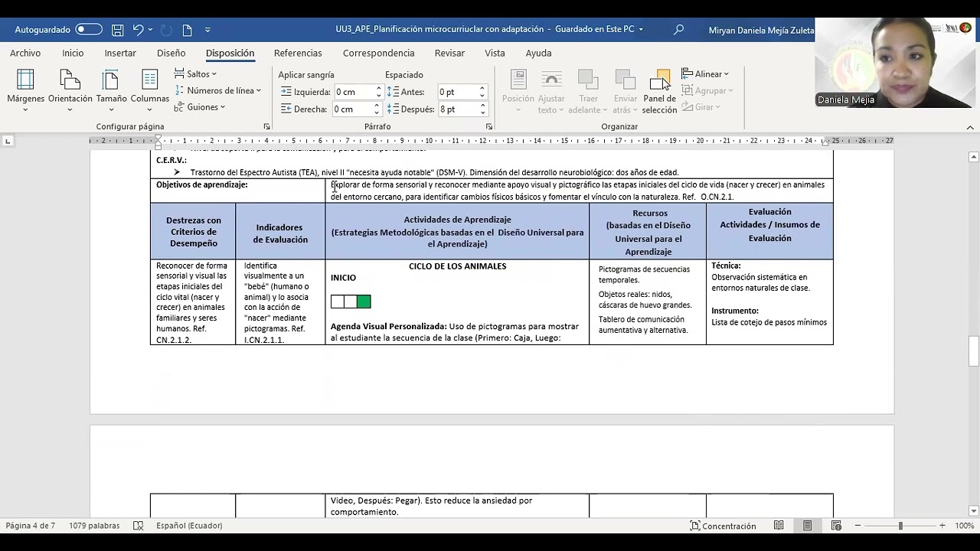Increase the Antes spacing stepper
This screenshot has width=980, height=551.
pyautogui.click(x=482, y=89)
